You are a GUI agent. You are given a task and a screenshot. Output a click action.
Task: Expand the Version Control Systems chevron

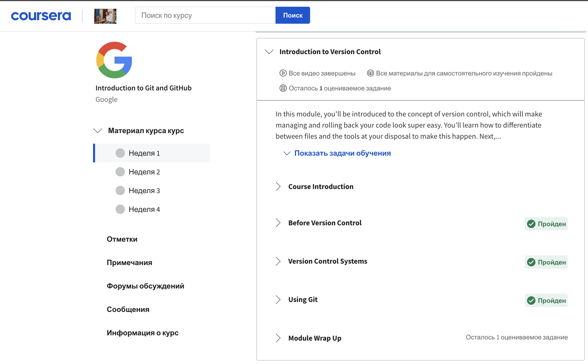[x=278, y=261]
